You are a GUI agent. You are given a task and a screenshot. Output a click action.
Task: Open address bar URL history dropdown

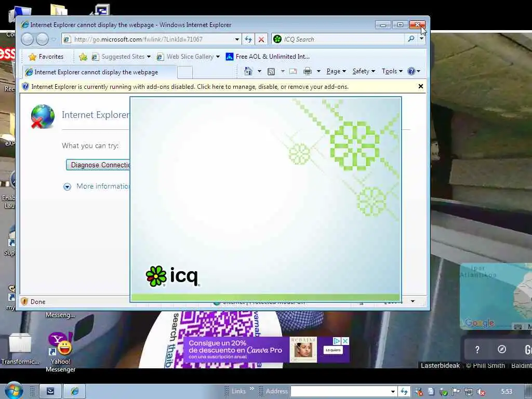click(237, 39)
